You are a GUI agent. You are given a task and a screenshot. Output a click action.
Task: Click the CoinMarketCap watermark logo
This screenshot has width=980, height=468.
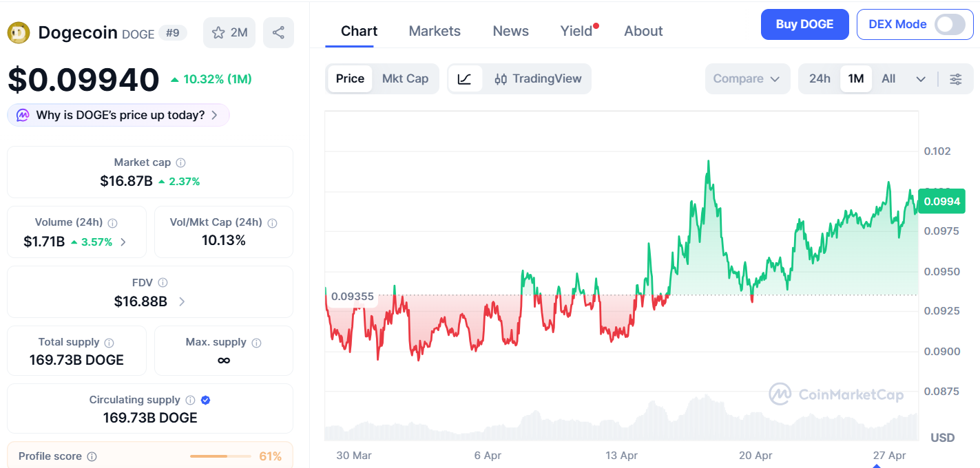tap(836, 394)
